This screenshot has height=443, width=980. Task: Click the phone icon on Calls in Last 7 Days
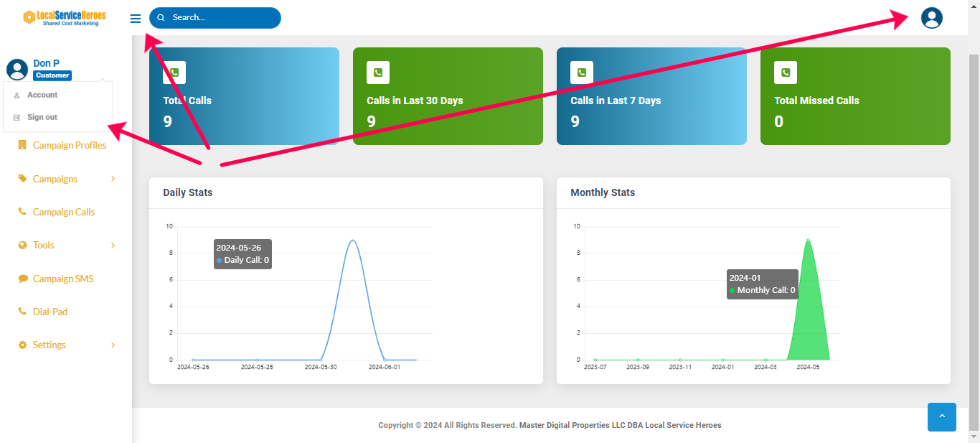pyautogui.click(x=582, y=73)
